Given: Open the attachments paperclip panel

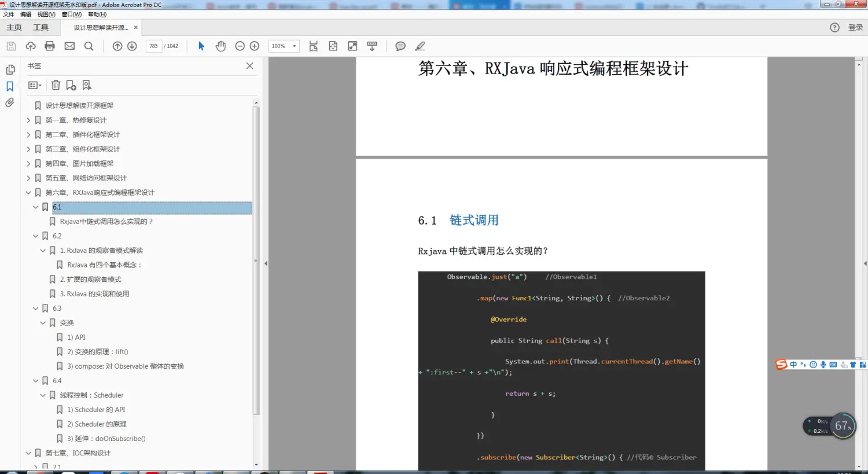Looking at the screenshot, I should click(x=10, y=102).
